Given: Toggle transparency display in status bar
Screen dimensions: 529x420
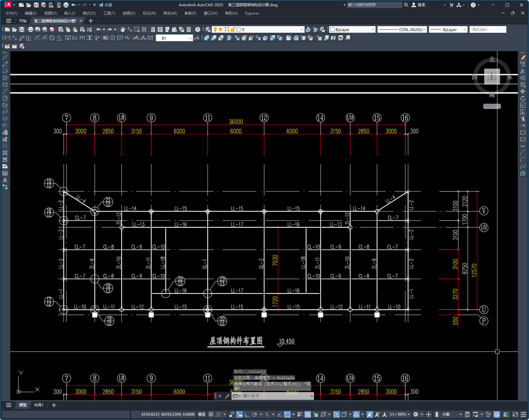Looking at the screenshot, I should [x=308, y=414].
